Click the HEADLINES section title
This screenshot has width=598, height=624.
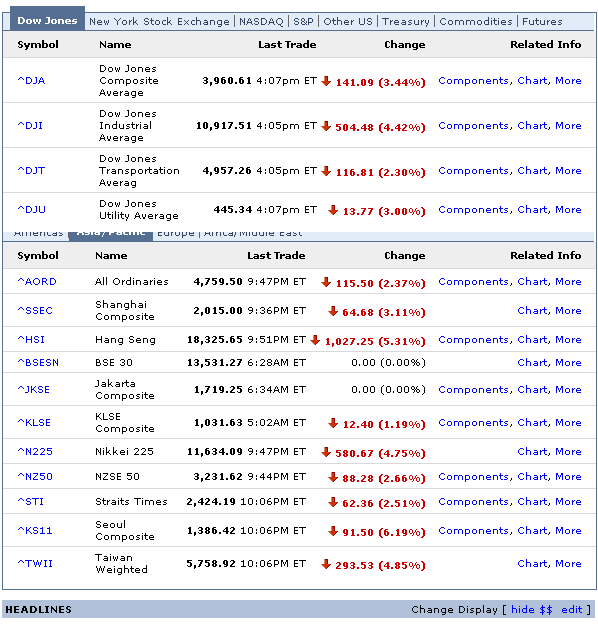[39, 610]
